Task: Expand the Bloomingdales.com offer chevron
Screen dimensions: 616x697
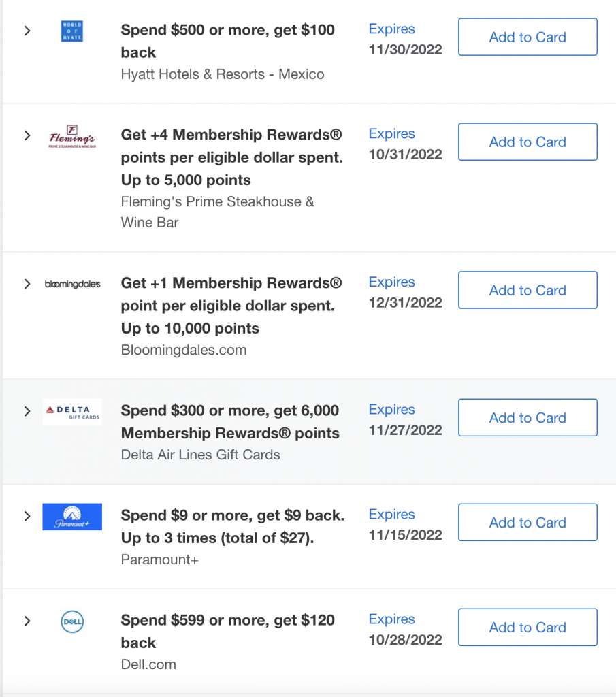Action: click(x=27, y=284)
